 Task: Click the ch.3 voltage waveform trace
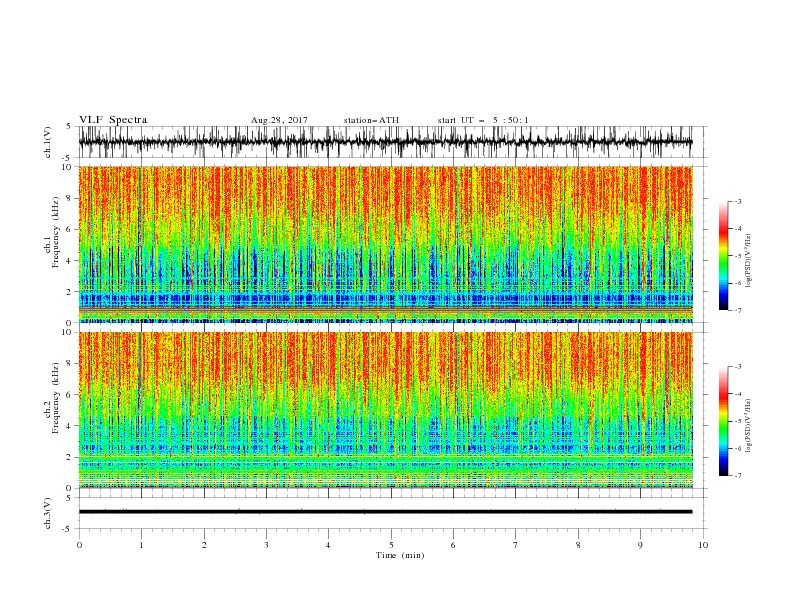point(385,512)
